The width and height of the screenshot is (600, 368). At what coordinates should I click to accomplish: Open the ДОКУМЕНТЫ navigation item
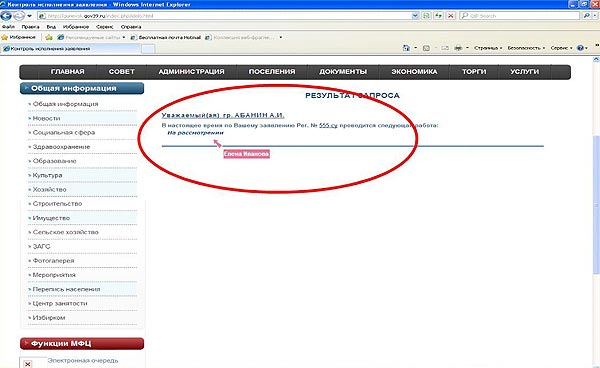click(x=343, y=72)
